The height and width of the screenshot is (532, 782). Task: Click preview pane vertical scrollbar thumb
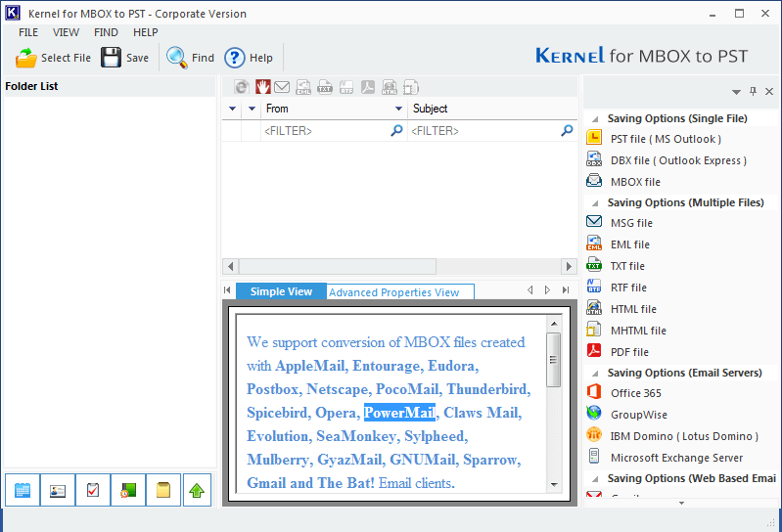[x=554, y=360]
